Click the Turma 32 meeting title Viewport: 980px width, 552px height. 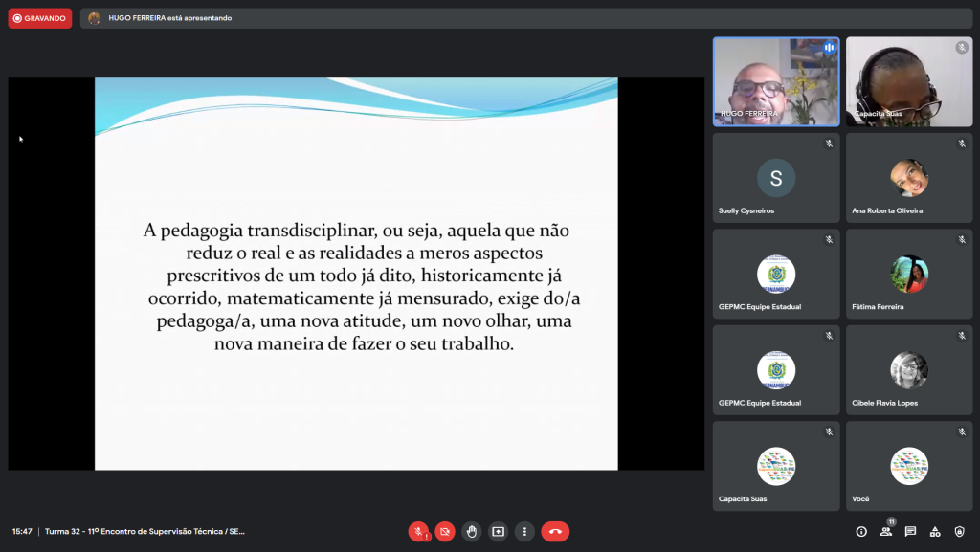pos(145,531)
